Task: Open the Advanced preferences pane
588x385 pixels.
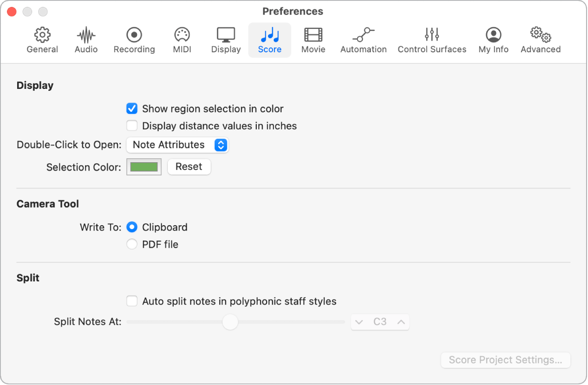Action: click(x=541, y=35)
